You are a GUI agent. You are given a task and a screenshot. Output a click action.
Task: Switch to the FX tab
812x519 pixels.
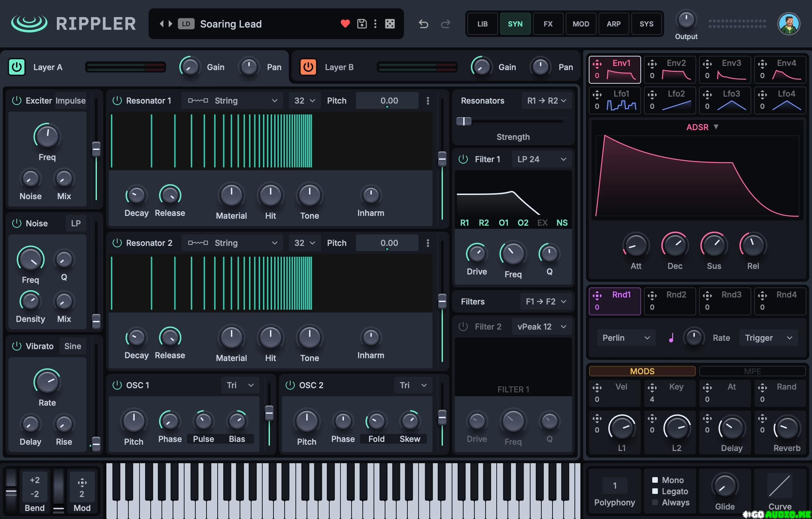pos(548,24)
